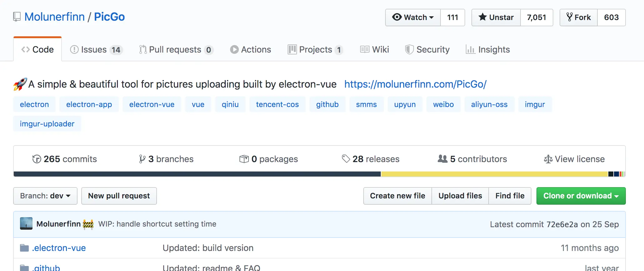Unstar the PicGo repository
The width and height of the screenshot is (644, 271).
(496, 18)
